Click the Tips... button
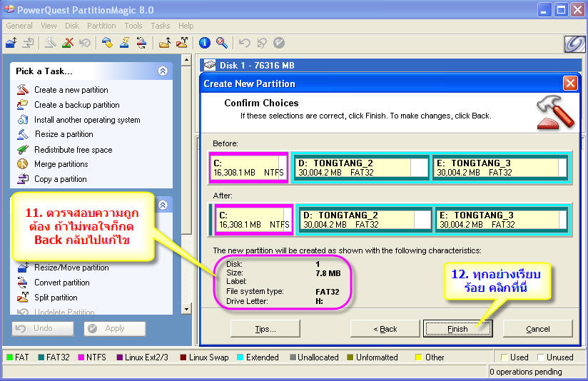 tap(265, 329)
